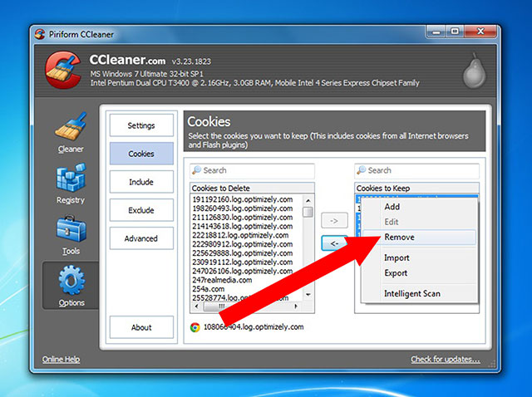Select 247026106.log.optimizely.com cookie
Viewport: 532px width, 397px height.
point(243,272)
